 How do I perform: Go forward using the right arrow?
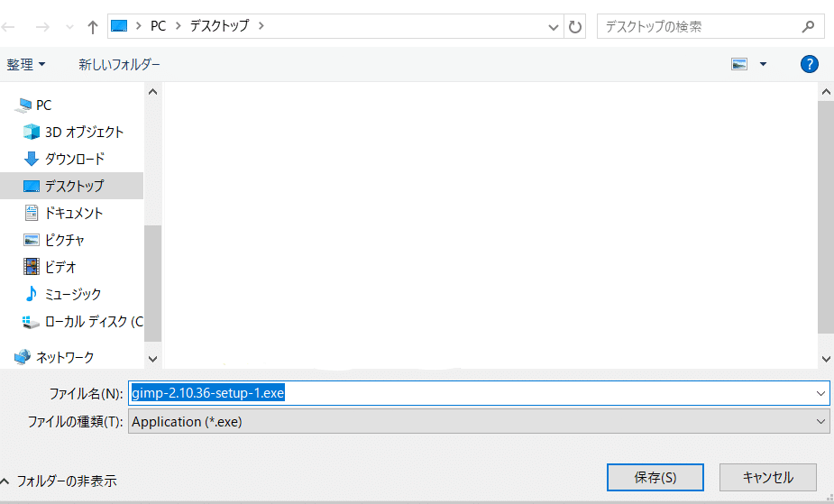pyautogui.click(x=42, y=26)
